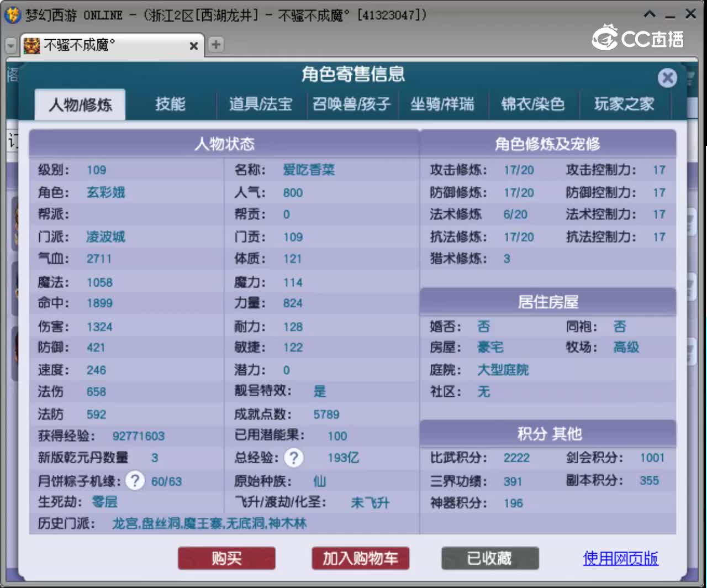
Task: Click the 购买 button
Action: pyautogui.click(x=226, y=558)
